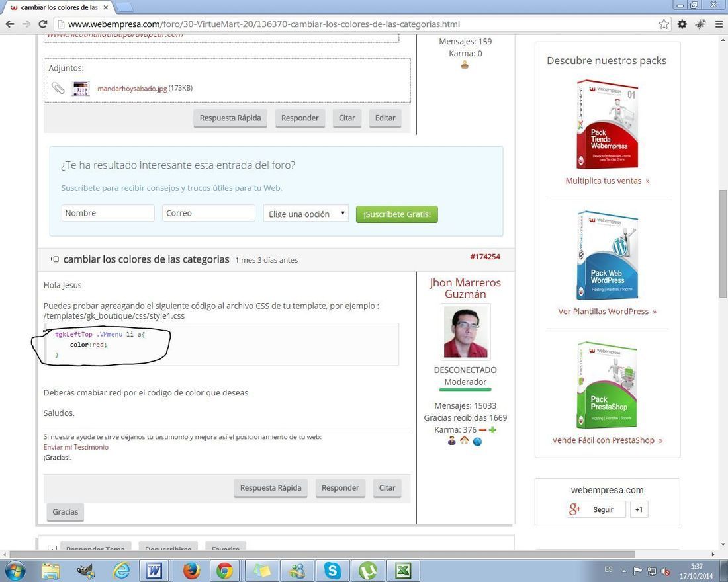Open Skype from the taskbar
The width and height of the screenshot is (728, 582).
pyautogui.click(x=332, y=571)
